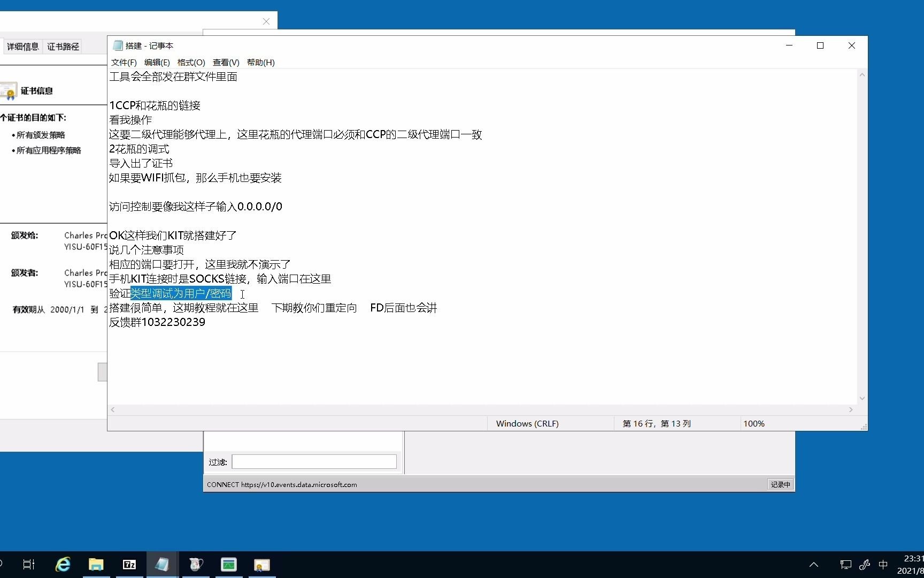The image size is (924, 578).
Task: Open the 文件(F) menu in Notepad
Action: tap(124, 62)
